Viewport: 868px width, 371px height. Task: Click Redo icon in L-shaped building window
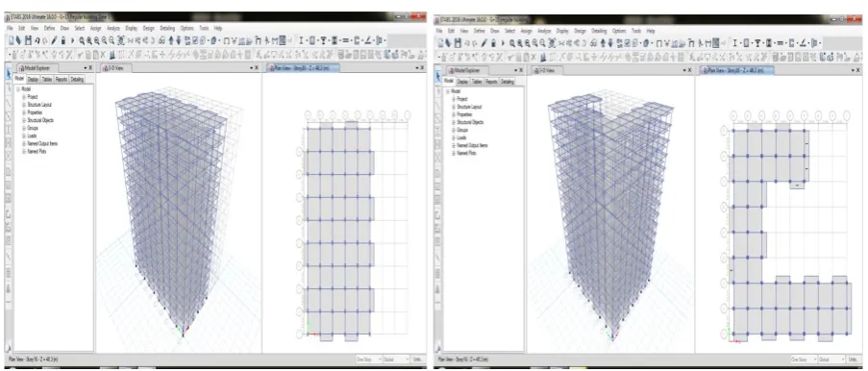475,42
